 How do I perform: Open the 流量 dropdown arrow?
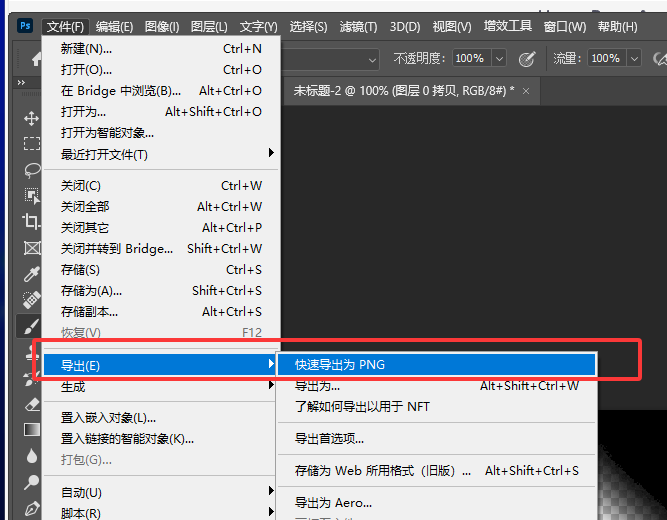(x=634, y=58)
